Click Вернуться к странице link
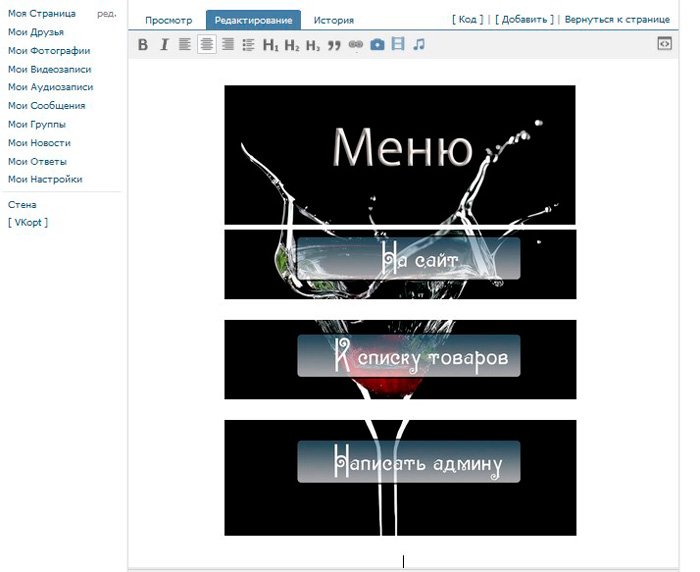The image size is (700, 572). tap(617, 20)
